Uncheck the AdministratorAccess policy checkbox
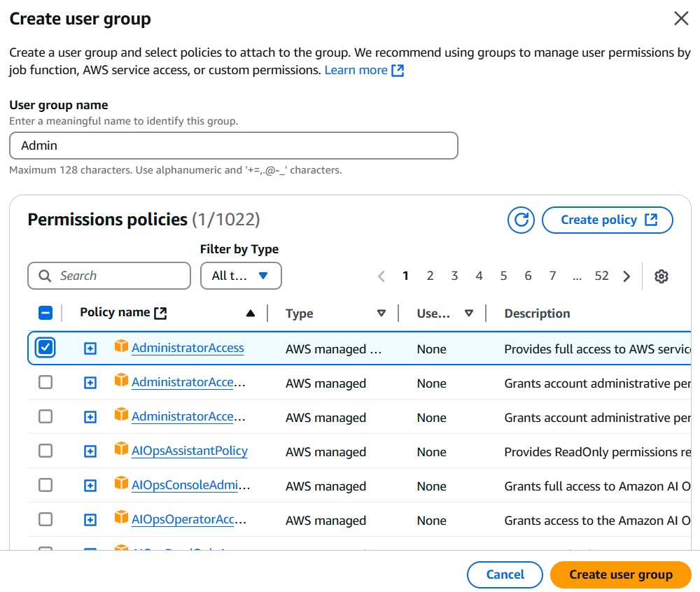 (45, 348)
